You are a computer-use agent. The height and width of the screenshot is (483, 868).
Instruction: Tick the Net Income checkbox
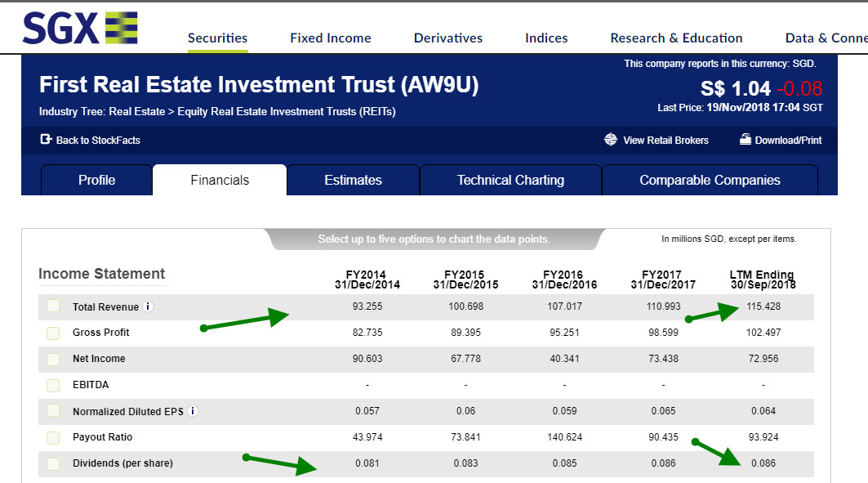coord(53,359)
